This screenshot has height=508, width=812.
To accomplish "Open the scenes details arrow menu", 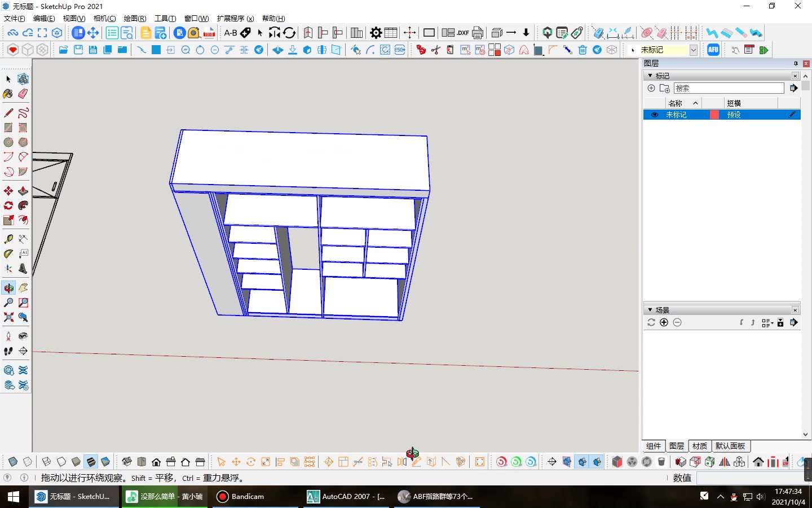I will point(793,322).
